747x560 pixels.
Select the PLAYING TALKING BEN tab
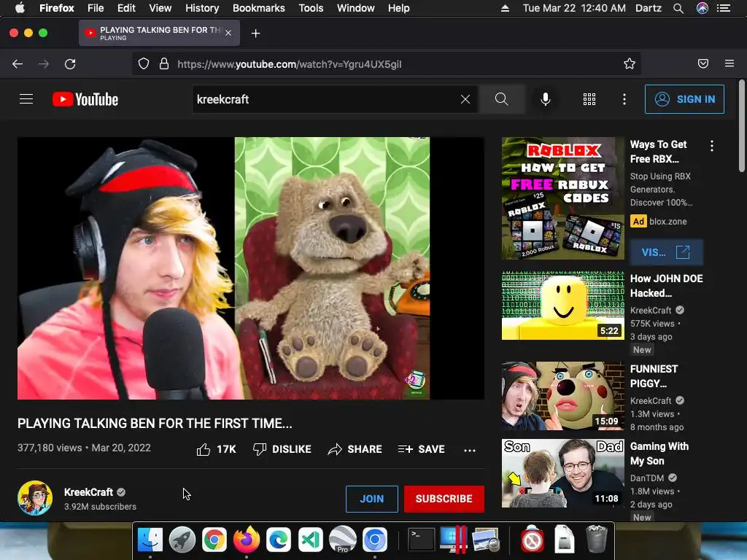(159, 33)
